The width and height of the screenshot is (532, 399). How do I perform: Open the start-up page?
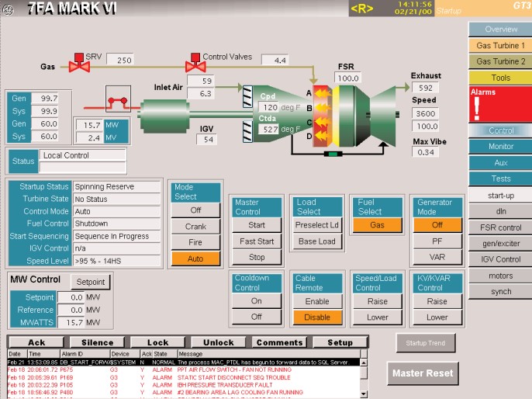click(x=500, y=196)
